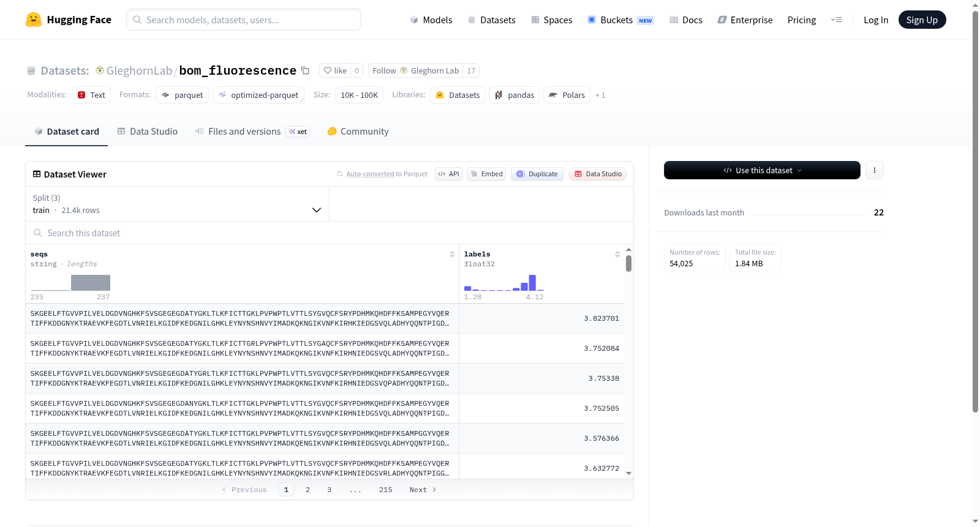
Task: Select the row with label 3.823701
Action: [325, 318]
